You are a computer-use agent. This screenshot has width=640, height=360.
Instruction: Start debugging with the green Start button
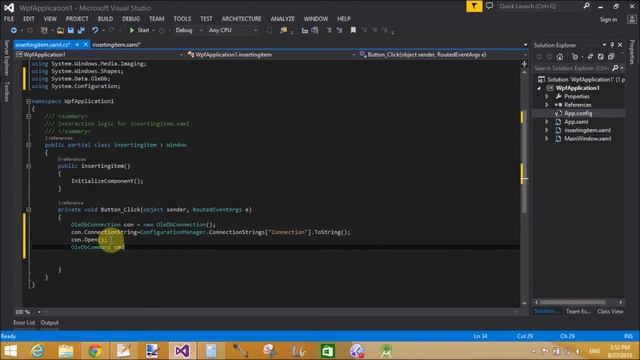pos(139,30)
